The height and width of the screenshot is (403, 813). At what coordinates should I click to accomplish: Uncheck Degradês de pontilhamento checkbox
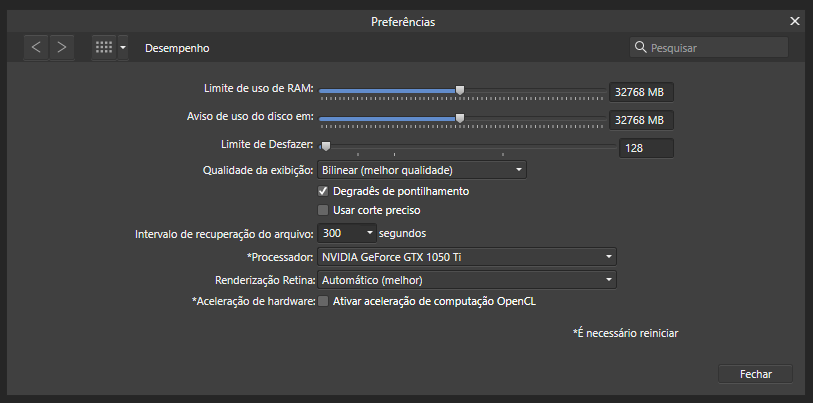[323, 191]
